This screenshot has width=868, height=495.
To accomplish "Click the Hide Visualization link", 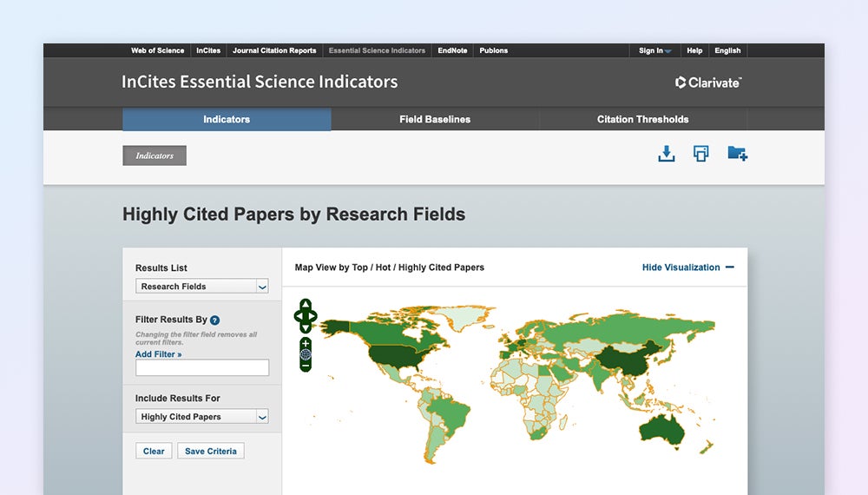I will pyautogui.click(x=681, y=267).
